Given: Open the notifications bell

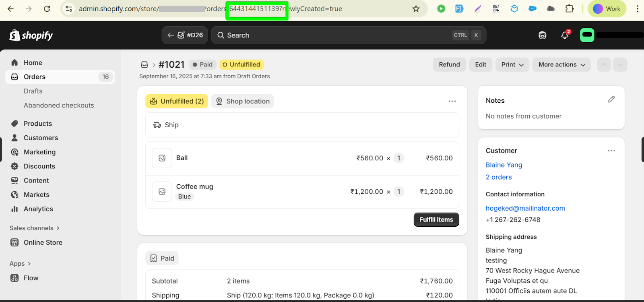Looking at the screenshot, I should coord(565,35).
